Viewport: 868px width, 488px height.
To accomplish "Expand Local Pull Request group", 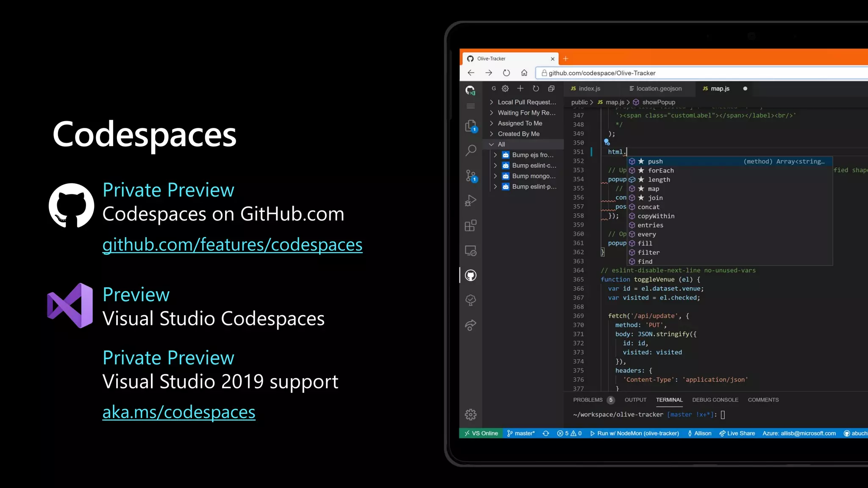I will point(523,102).
